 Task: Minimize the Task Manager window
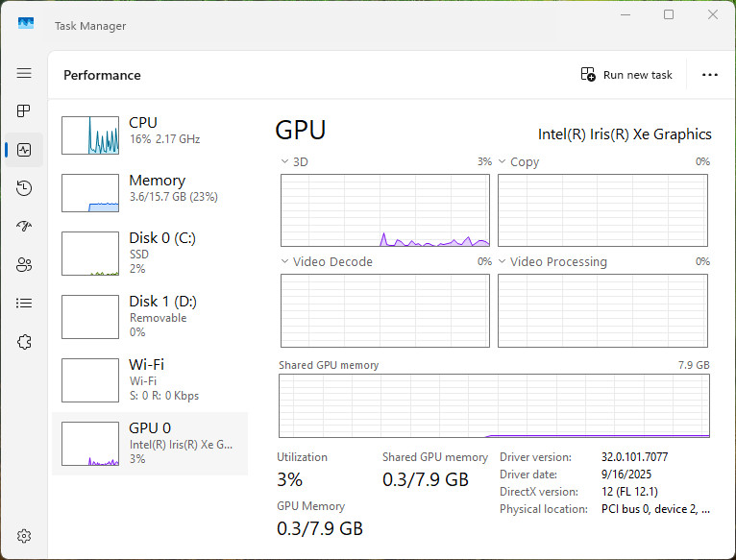(x=626, y=14)
